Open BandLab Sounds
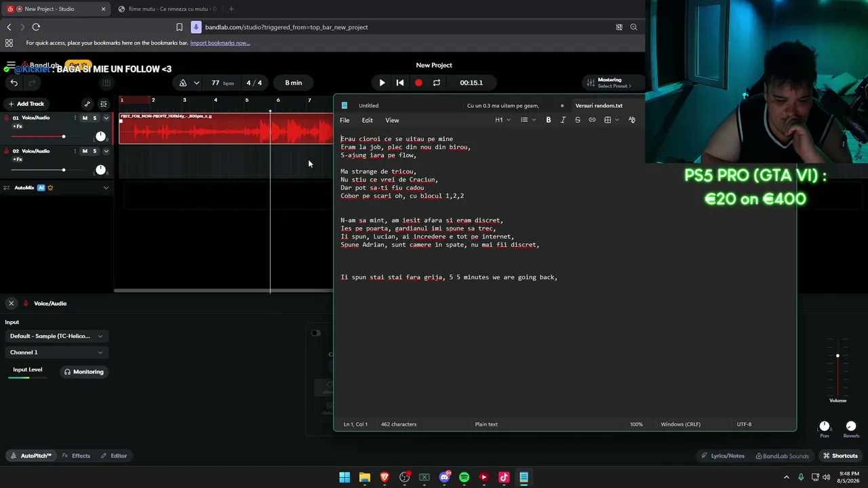This screenshot has width=868, height=488. (x=782, y=456)
